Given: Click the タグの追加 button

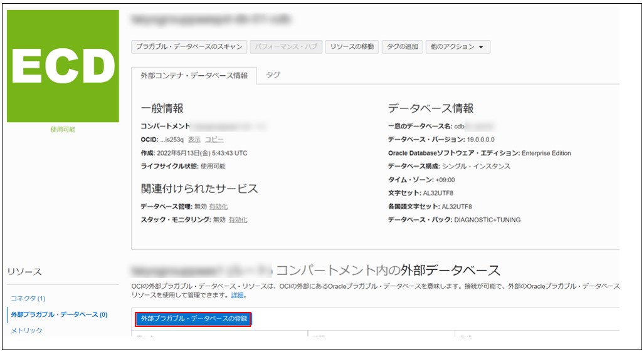Looking at the screenshot, I should [x=402, y=47].
